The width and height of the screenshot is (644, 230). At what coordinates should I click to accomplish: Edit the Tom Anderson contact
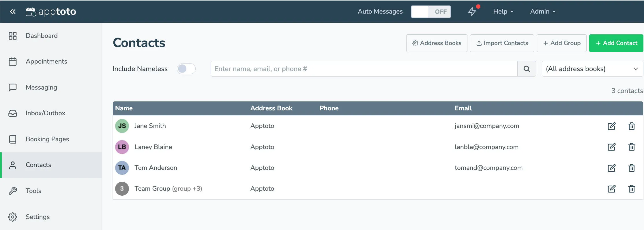click(x=611, y=168)
